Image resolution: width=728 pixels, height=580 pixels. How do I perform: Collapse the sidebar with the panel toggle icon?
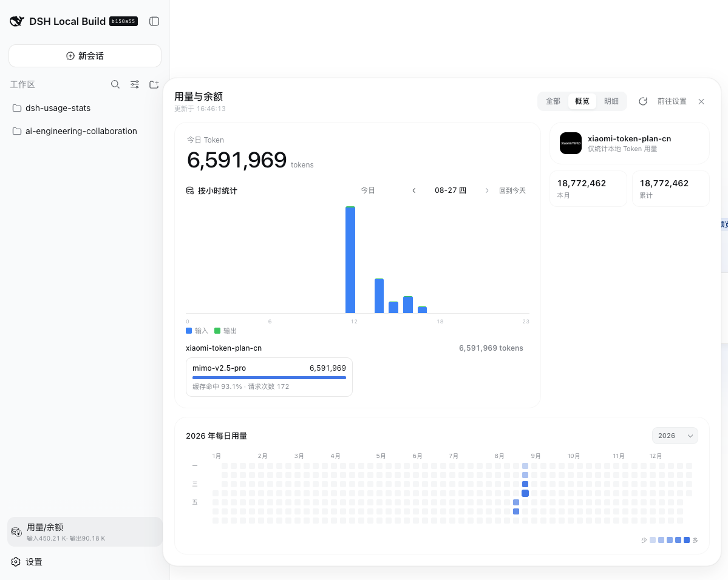tap(154, 21)
